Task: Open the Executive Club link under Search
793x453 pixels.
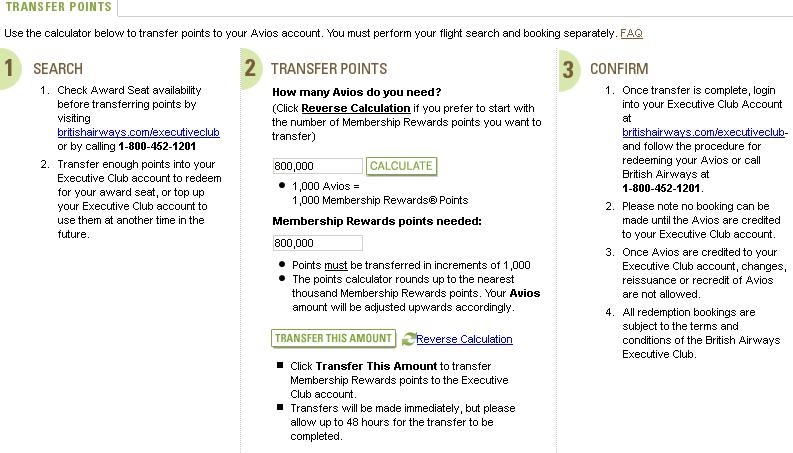Action: click(139, 132)
